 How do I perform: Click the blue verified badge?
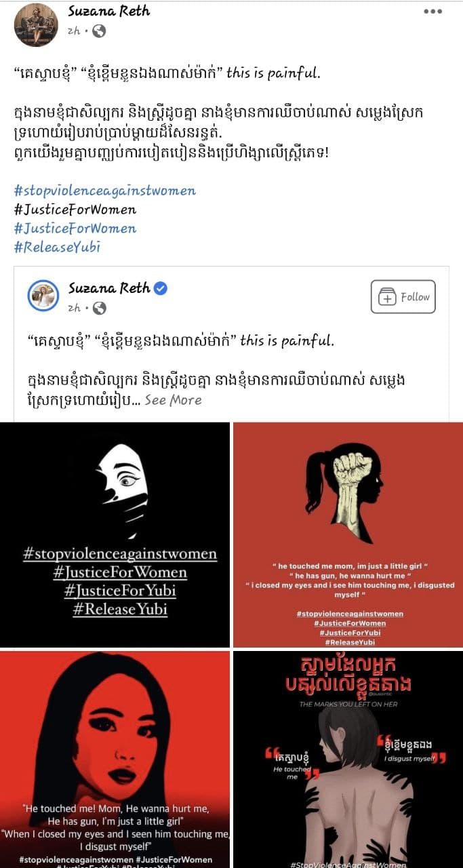click(x=161, y=288)
